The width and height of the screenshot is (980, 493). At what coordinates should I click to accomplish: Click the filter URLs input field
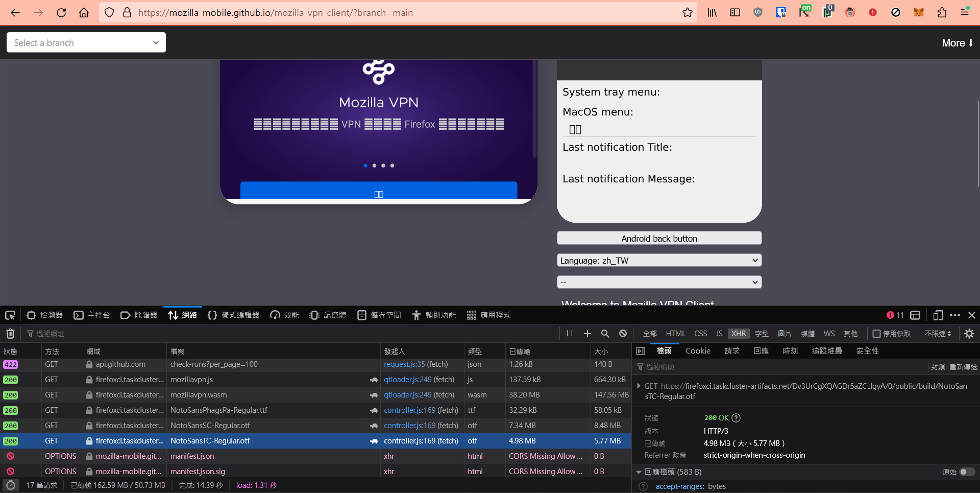tap(291, 334)
